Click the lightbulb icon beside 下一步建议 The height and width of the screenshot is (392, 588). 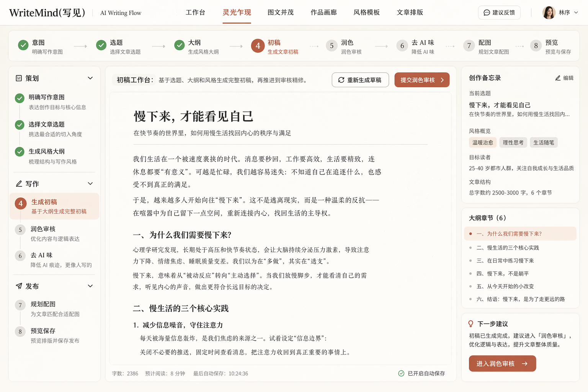click(x=471, y=324)
